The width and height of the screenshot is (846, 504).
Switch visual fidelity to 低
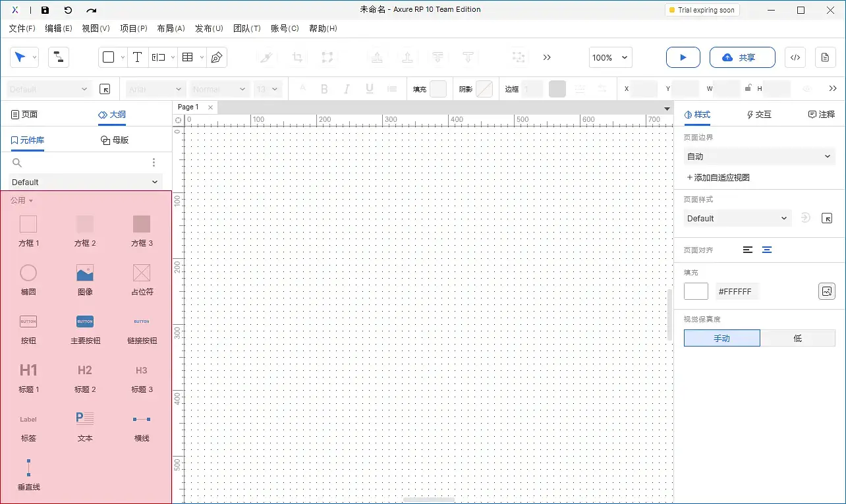coord(797,338)
